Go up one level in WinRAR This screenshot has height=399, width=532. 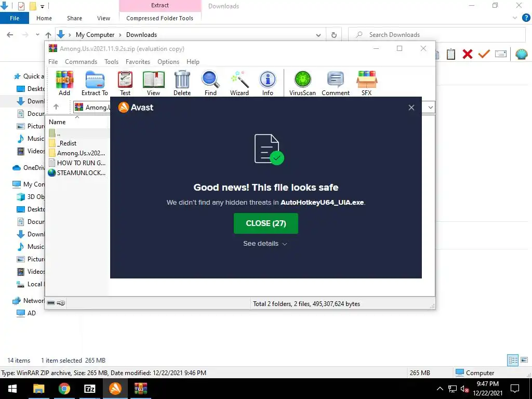tap(56, 107)
